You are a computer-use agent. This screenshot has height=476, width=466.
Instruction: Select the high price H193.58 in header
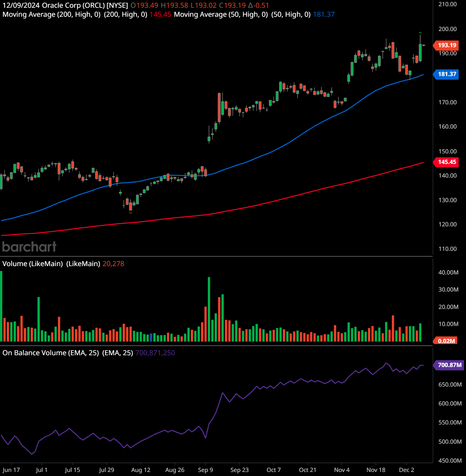tap(174, 5)
